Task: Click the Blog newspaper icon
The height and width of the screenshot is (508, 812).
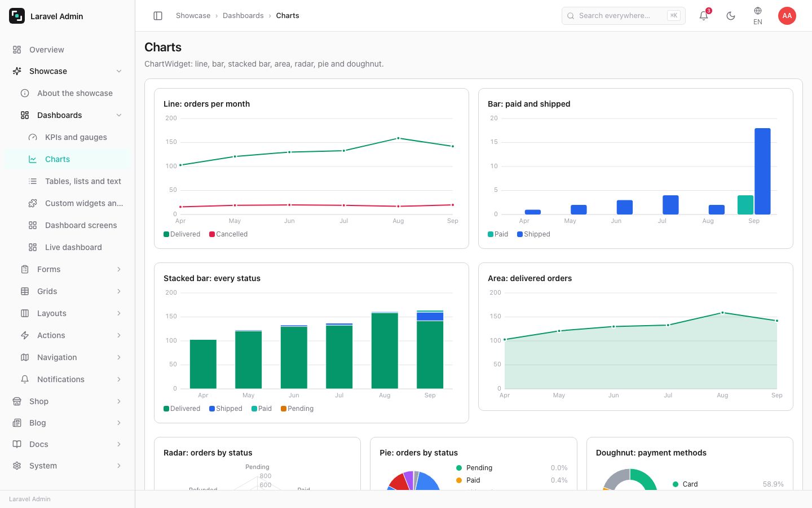Action: pos(17,423)
